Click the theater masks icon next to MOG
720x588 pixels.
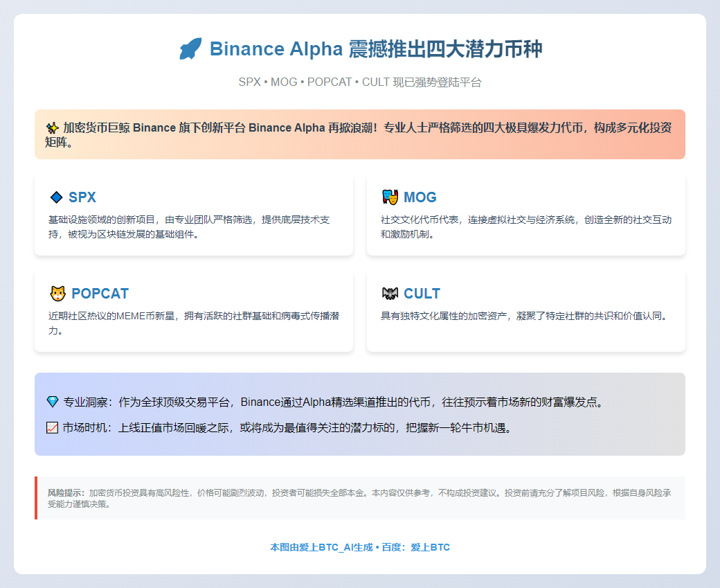coord(390,197)
